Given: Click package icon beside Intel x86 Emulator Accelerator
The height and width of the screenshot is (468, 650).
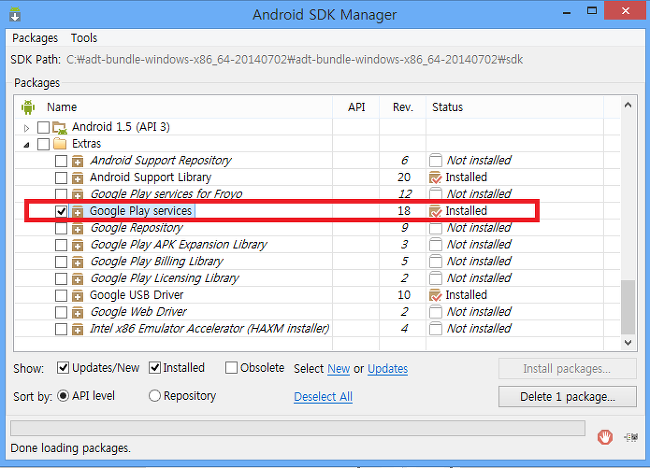Looking at the screenshot, I should click(x=77, y=329).
